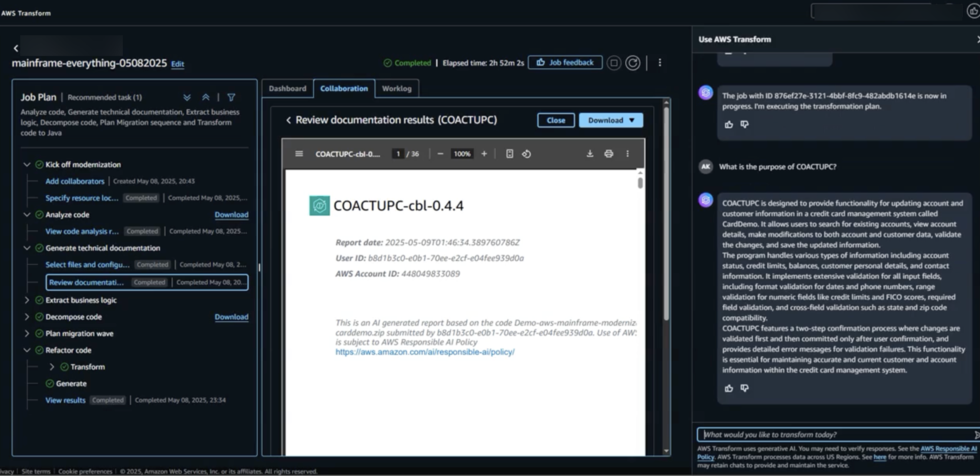This screenshot has width=980, height=476.
Task: Zoom in on the PDF document
Action: (484, 154)
